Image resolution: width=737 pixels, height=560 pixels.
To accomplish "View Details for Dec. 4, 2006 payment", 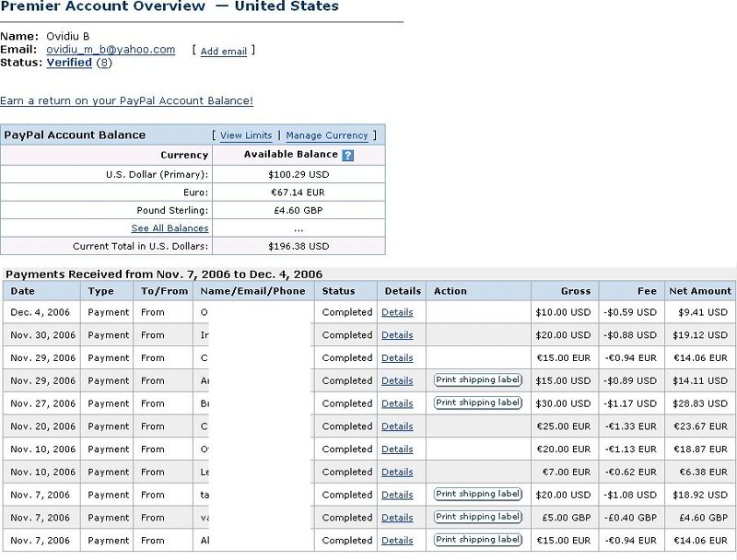I will (397, 312).
